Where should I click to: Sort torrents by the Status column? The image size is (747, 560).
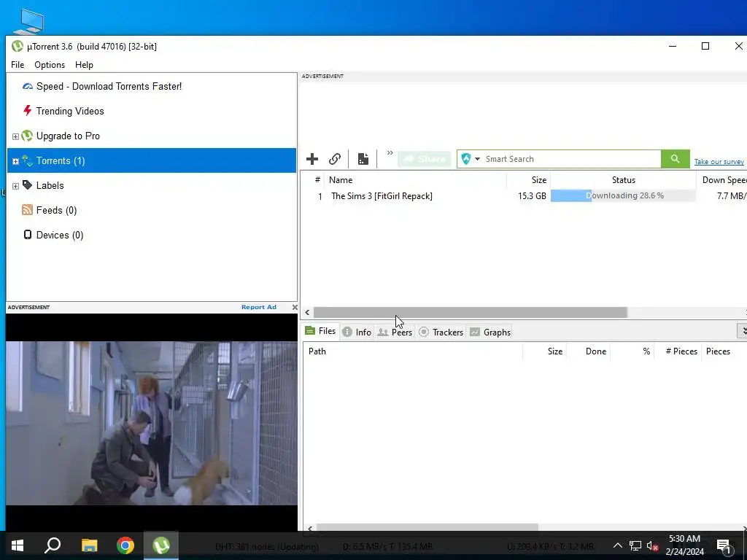point(623,180)
